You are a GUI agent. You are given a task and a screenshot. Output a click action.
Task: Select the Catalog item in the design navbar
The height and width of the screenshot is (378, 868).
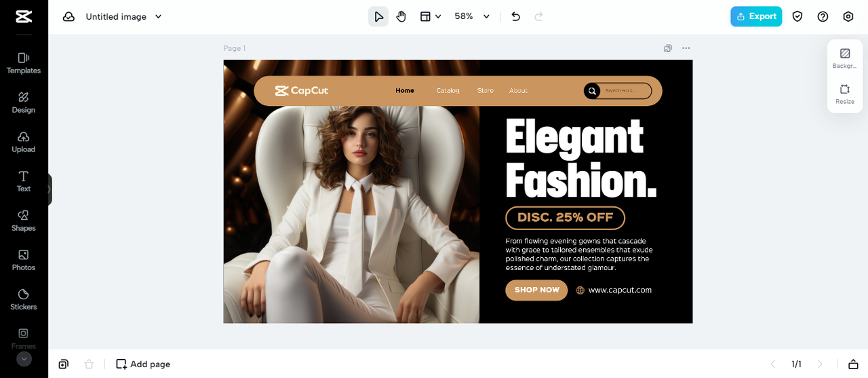[448, 91]
